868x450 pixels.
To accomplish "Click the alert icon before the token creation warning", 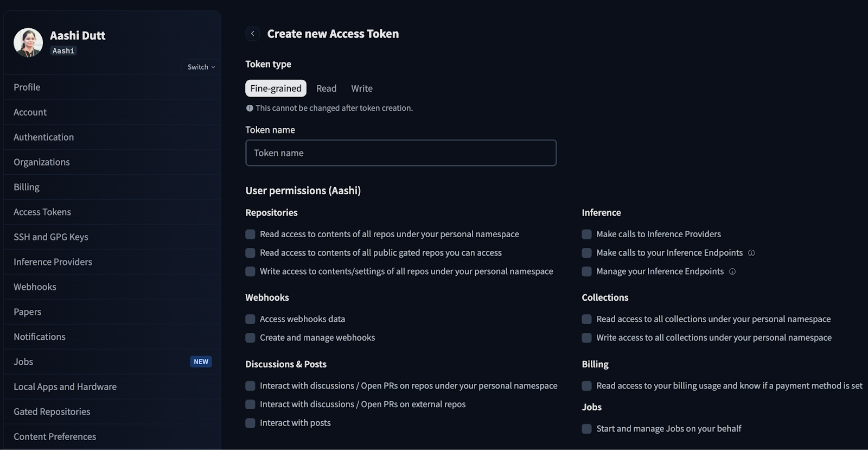I will point(249,108).
